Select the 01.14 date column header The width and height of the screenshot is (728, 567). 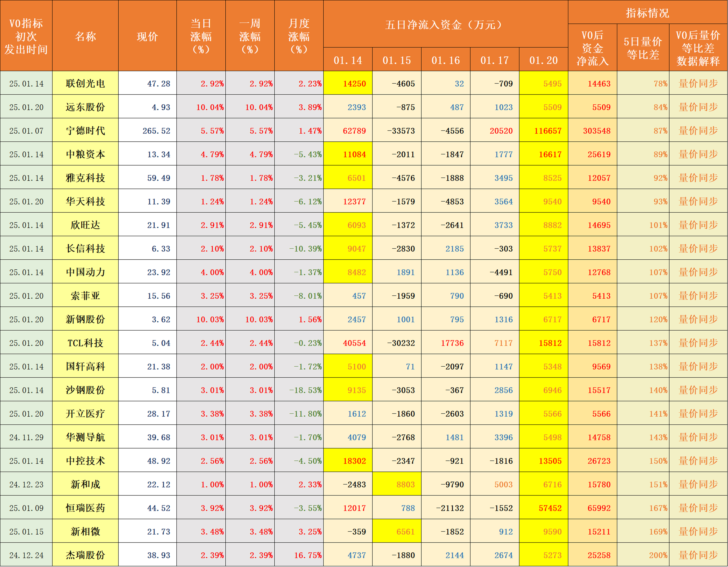(x=348, y=60)
